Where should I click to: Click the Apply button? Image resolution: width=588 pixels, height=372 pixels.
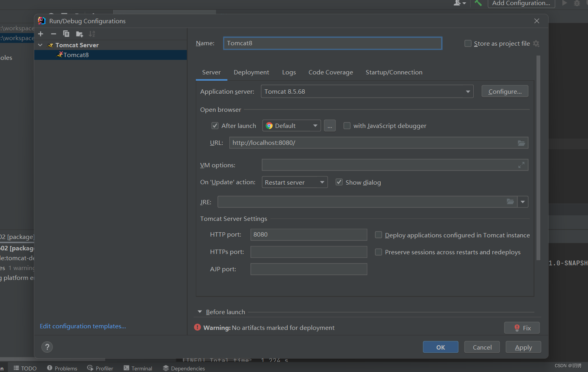[523, 347]
